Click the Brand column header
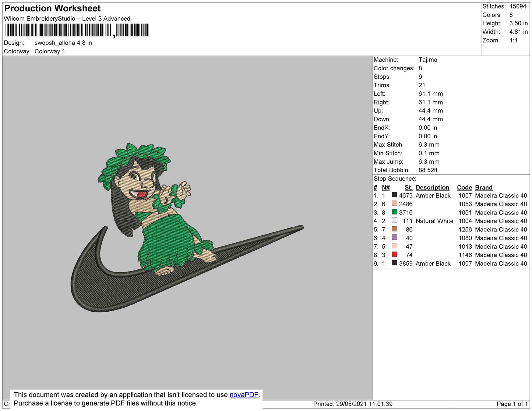Viewport: 532px width, 411px height. click(x=483, y=187)
